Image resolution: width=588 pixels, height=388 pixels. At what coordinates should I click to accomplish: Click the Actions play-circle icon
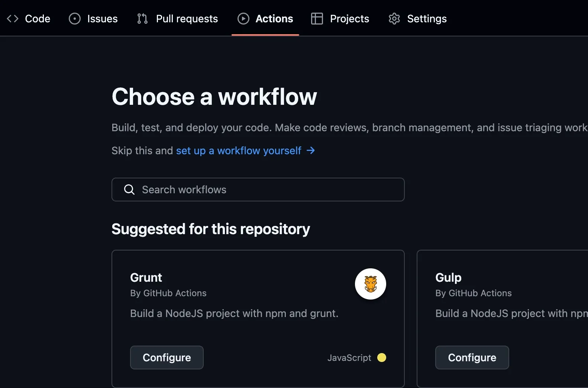coord(243,19)
